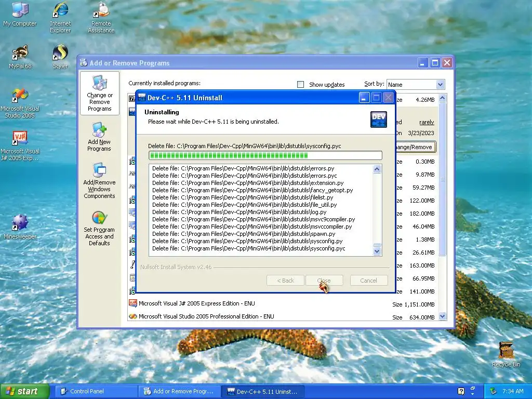Open Set Program Access and Defaults
Image resolution: width=532 pixels, height=399 pixels.
tap(99, 228)
